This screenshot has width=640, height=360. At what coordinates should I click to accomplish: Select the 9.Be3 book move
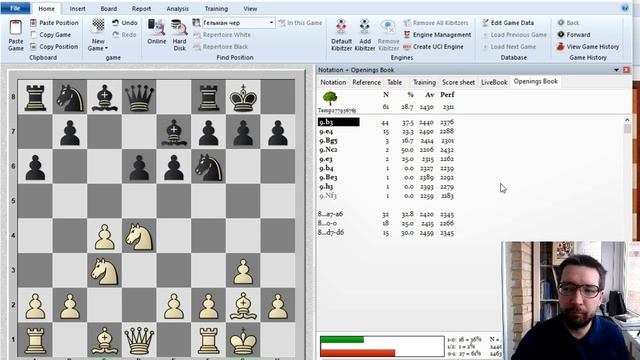(328, 178)
